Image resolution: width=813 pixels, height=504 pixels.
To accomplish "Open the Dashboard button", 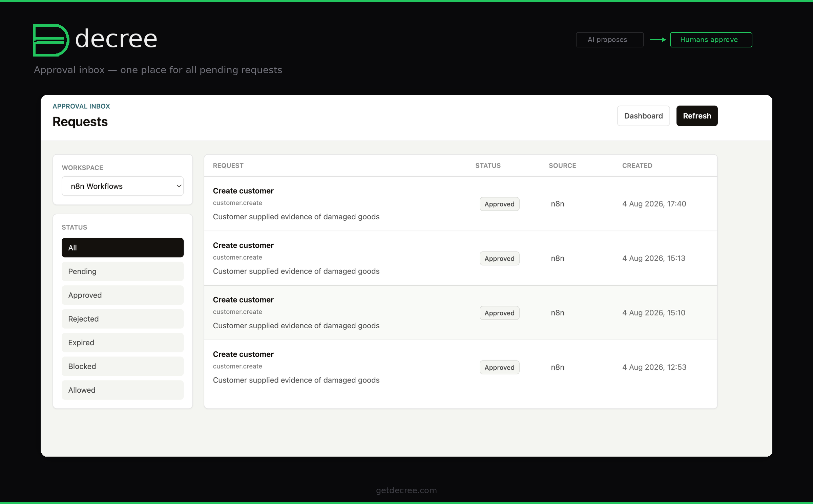I will point(643,116).
